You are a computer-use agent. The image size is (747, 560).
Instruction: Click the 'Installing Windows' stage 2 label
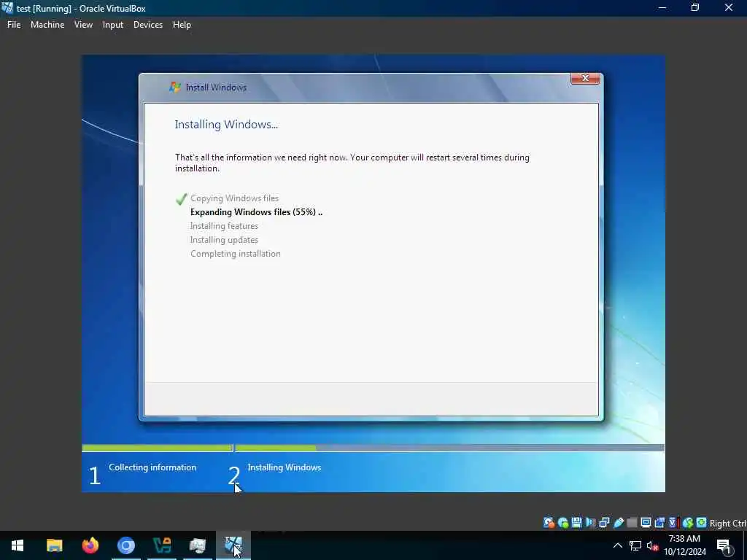point(284,467)
